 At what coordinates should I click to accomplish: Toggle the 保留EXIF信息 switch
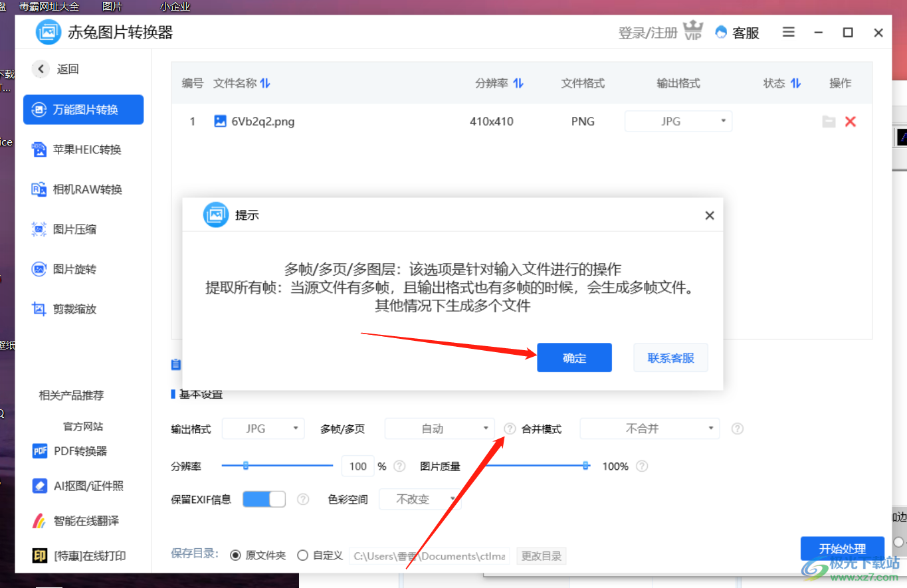(x=264, y=499)
